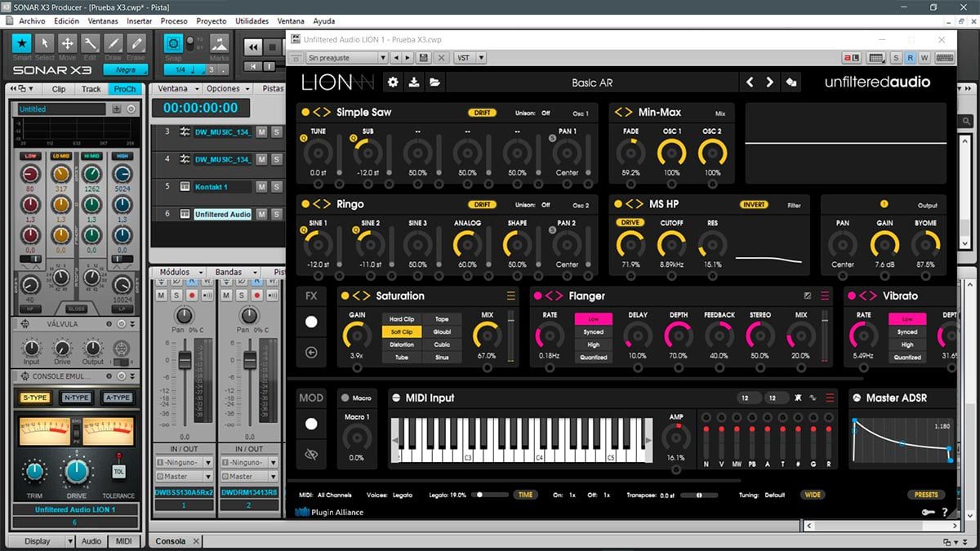Click the volume fader on console strip 1

click(x=185, y=359)
